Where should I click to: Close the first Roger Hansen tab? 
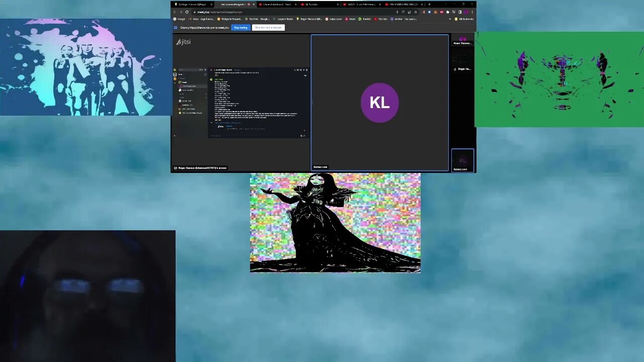click(211, 4)
